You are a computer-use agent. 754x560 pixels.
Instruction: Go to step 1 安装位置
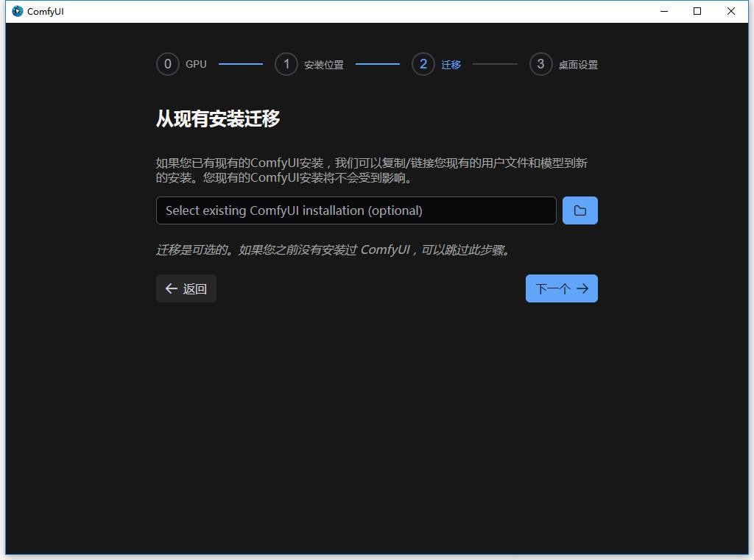click(309, 64)
